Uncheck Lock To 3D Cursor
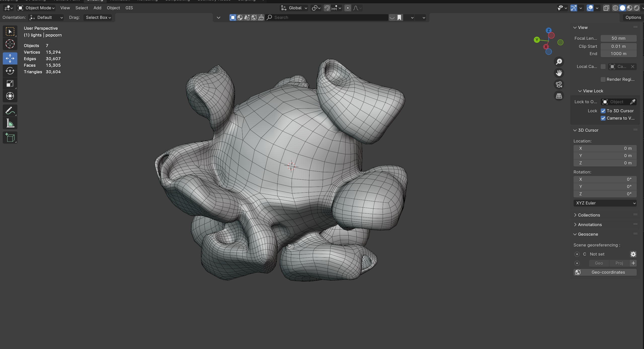This screenshot has height=349, width=644. tap(603, 111)
